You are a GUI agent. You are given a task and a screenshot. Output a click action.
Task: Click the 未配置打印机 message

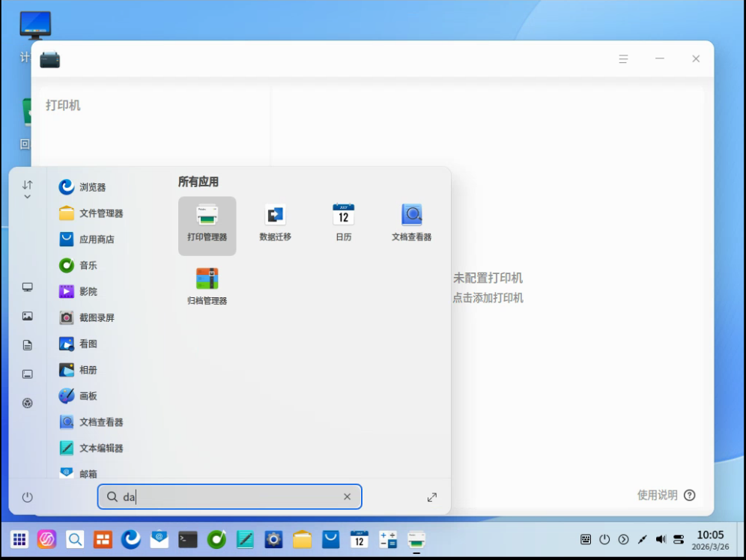pyautogui.click(x=488, y=278)
